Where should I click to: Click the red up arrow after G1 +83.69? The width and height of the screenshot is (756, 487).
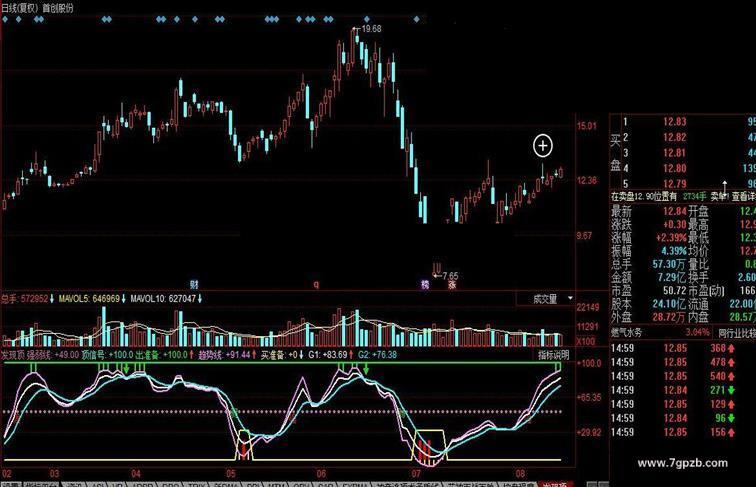pyautogui.click(x=351, y=355)
